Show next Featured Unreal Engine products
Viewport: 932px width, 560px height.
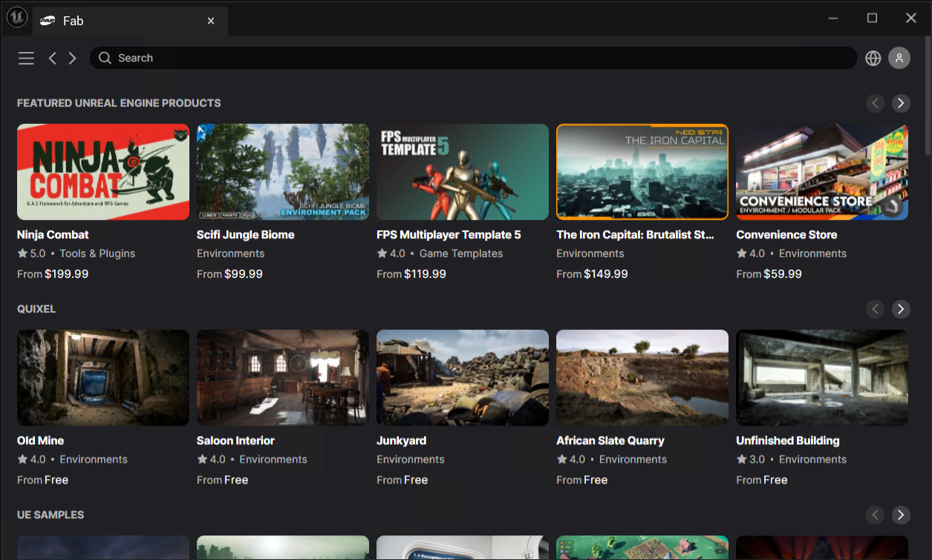pos(901,103)
